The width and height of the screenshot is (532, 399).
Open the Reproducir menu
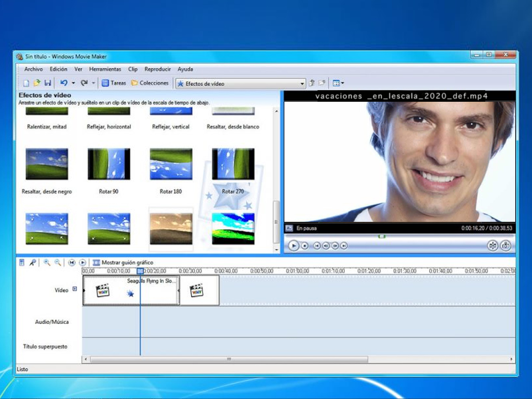click(x=157, y=69)
